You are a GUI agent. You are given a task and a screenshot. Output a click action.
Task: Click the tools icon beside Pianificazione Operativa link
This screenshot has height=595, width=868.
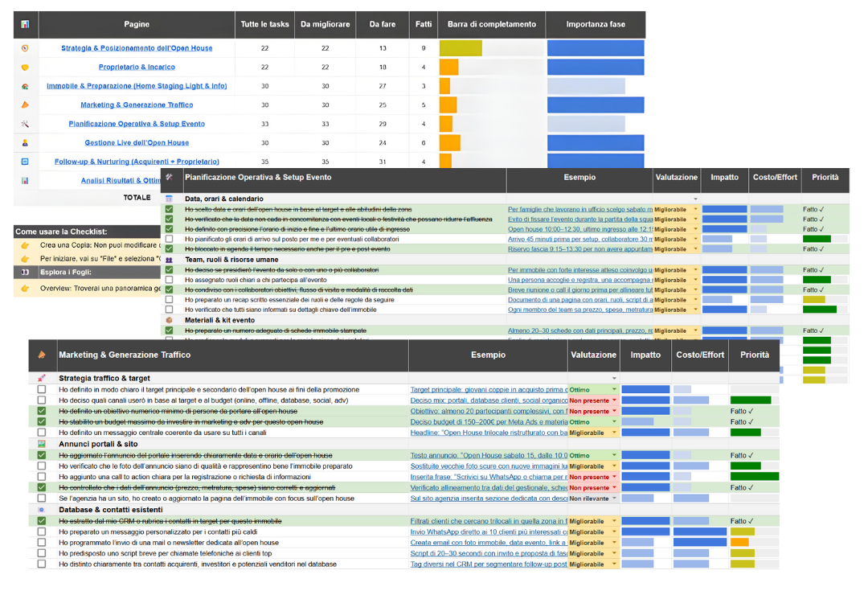pyautogui.click(x=25, y=124)
